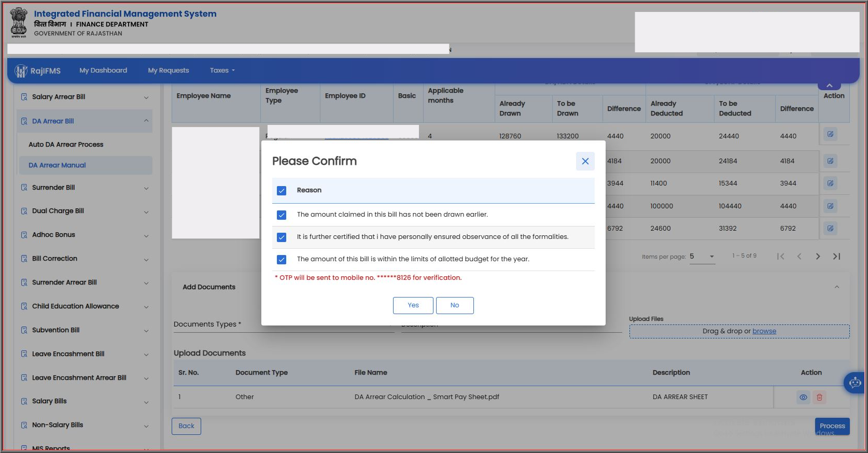Image resolution: width=868 pixels, height=453 pixels.
Task: Uncheck 'within the limits of allotted budget' checkbox
Action: 282,259
